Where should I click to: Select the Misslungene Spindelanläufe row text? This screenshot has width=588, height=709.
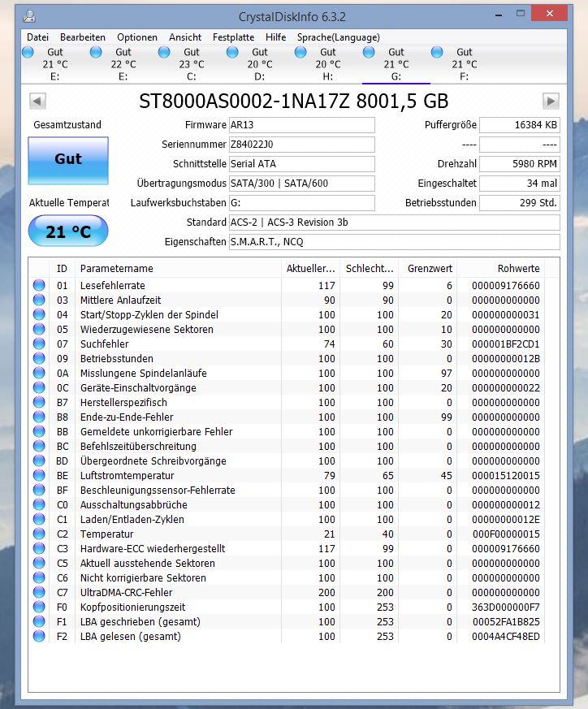(144, 373)
